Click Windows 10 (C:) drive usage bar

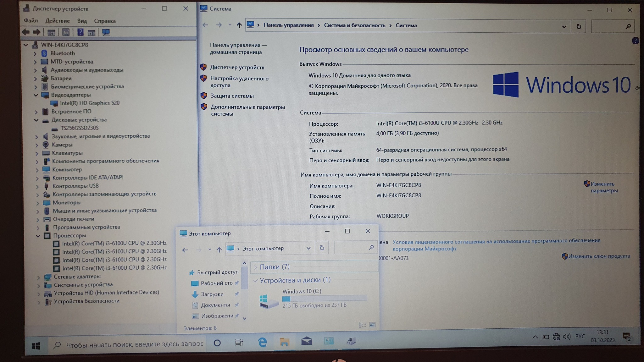pos(324,298)
